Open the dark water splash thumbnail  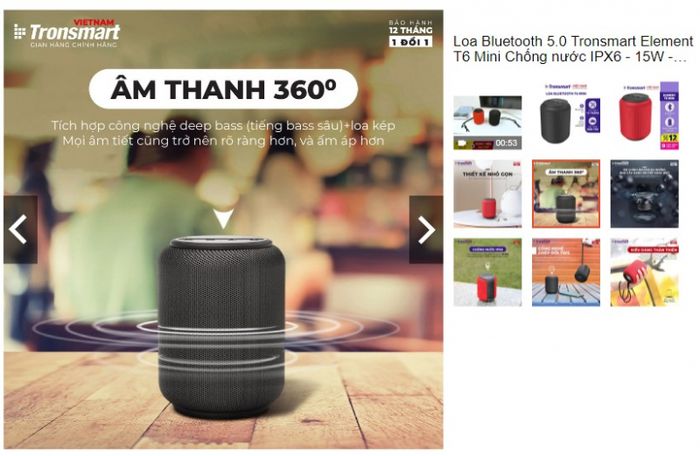(x=645, y=194)
